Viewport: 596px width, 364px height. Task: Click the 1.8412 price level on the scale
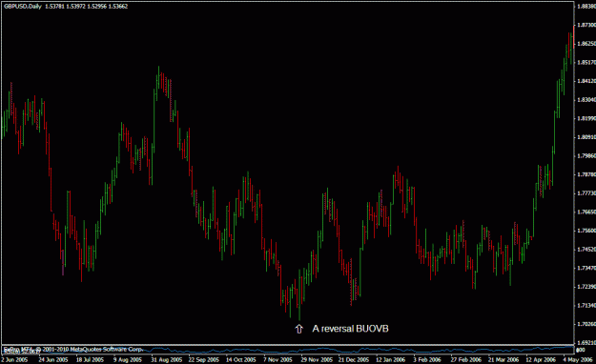[x=586, y=81]
